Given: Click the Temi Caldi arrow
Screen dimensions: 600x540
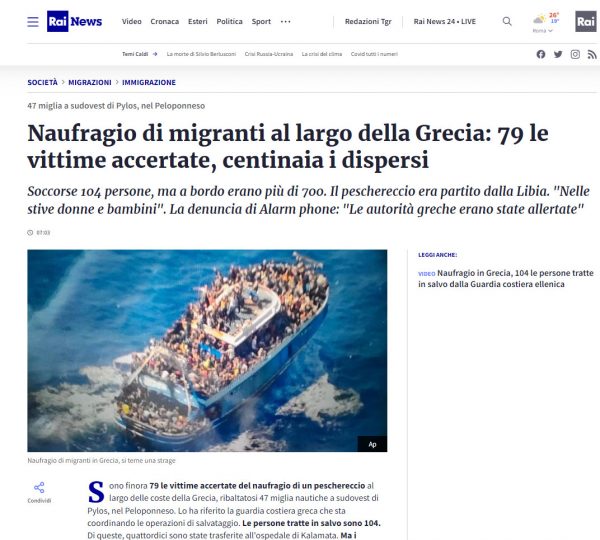Looking at the screenshot, I should 155,54.
